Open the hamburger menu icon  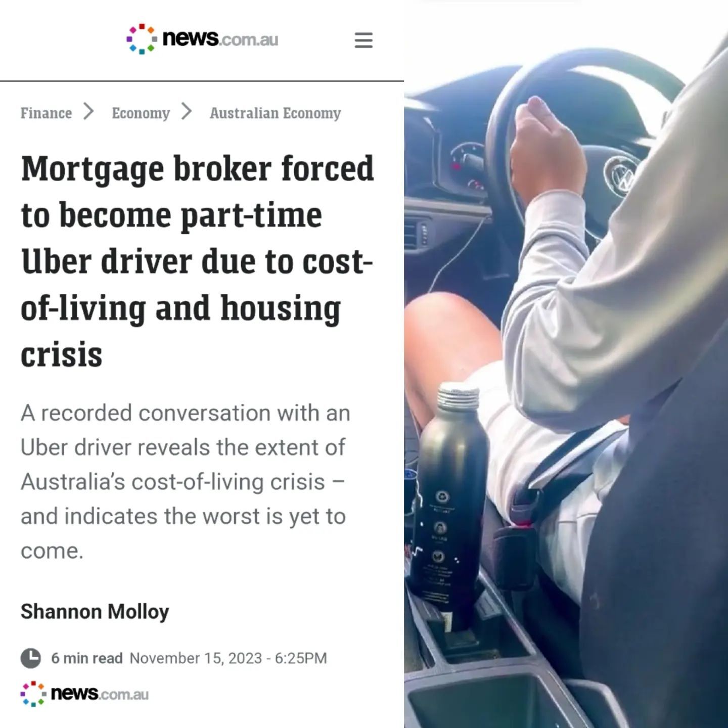click(363, 40)
